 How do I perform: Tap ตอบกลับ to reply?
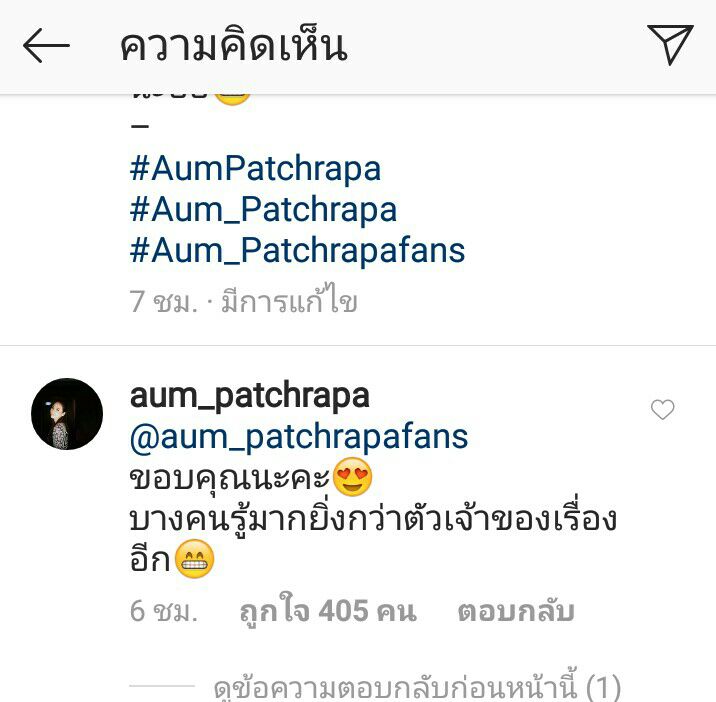(x=516, y=611)
